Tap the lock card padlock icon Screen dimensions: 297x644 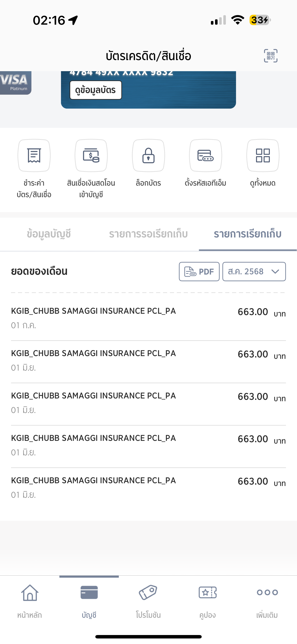(x=148, y=155)
